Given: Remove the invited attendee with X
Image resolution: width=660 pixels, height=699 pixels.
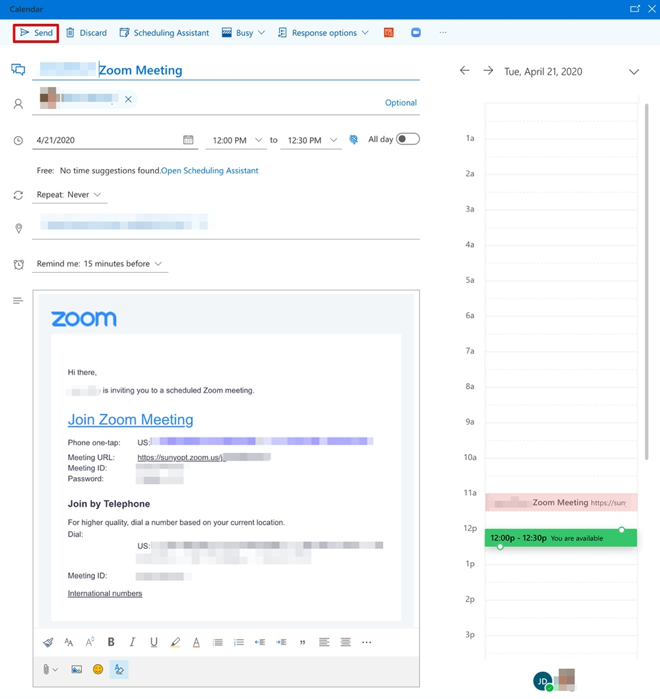Looking at the screenshot, I should [128, 99].
